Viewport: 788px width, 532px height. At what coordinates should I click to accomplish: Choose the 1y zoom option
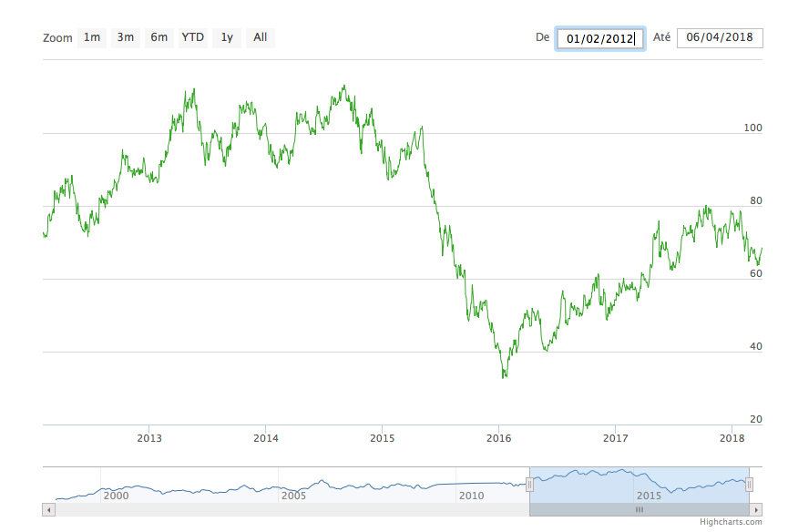click(227, 37)
